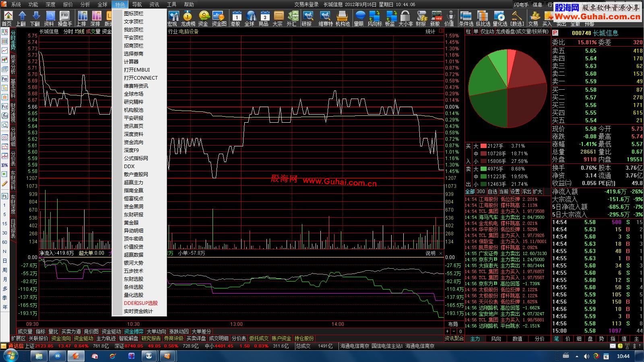The height and width of the screenshot is (362, 644).
Task: Click the 布局 layout button
Action: (x=453, y=324)
